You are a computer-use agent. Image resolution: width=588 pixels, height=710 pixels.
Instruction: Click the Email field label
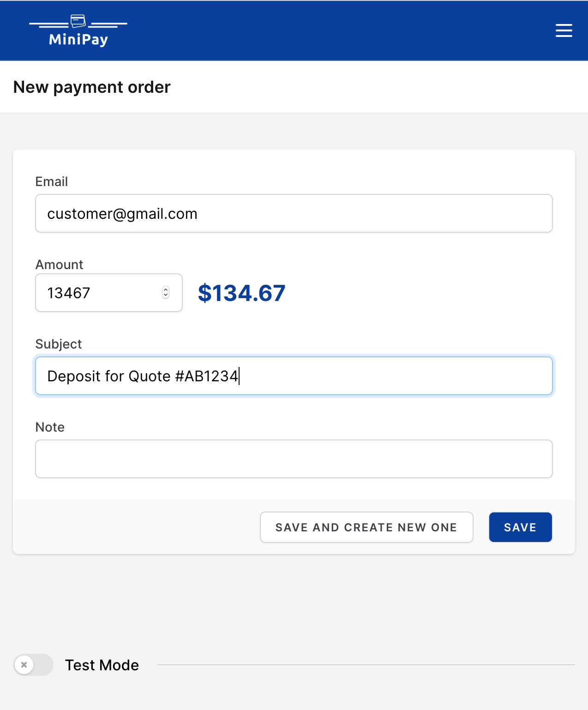[x=52, y=181]
